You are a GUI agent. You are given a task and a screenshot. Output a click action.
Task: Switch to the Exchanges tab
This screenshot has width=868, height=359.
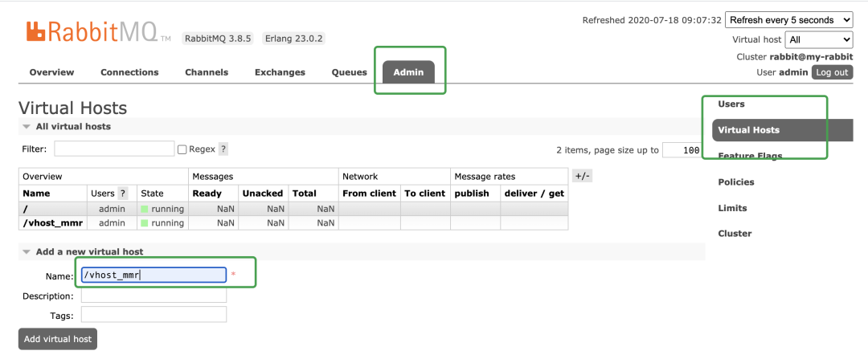pos(280,72)
